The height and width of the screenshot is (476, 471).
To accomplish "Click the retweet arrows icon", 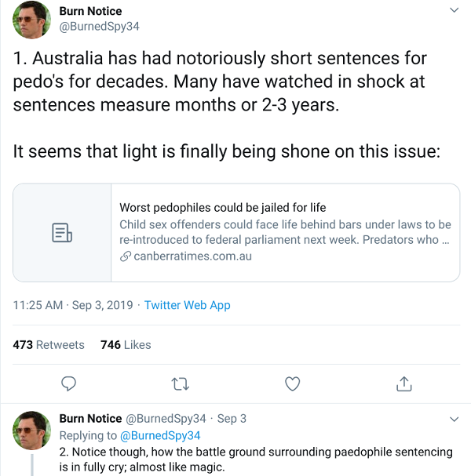I will (181, 383).
